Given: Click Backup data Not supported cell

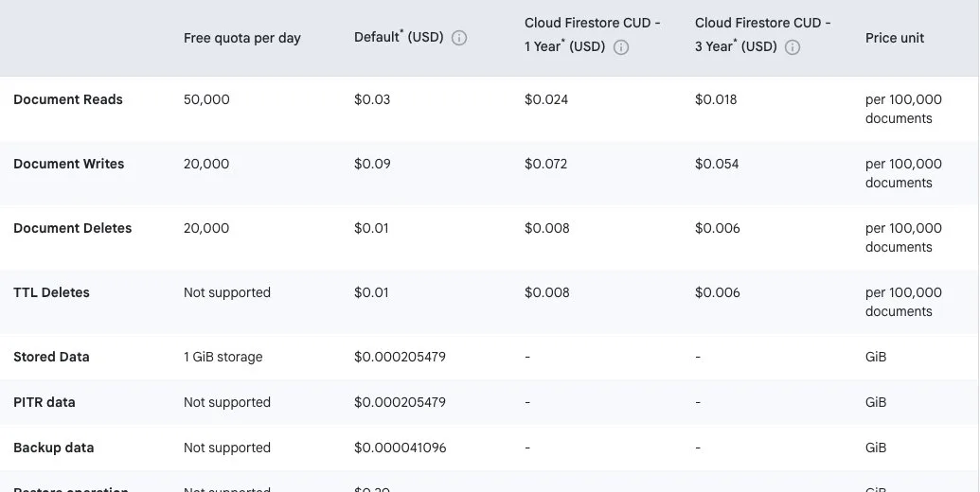Looking at the screenshot, I should coord(227,448).
